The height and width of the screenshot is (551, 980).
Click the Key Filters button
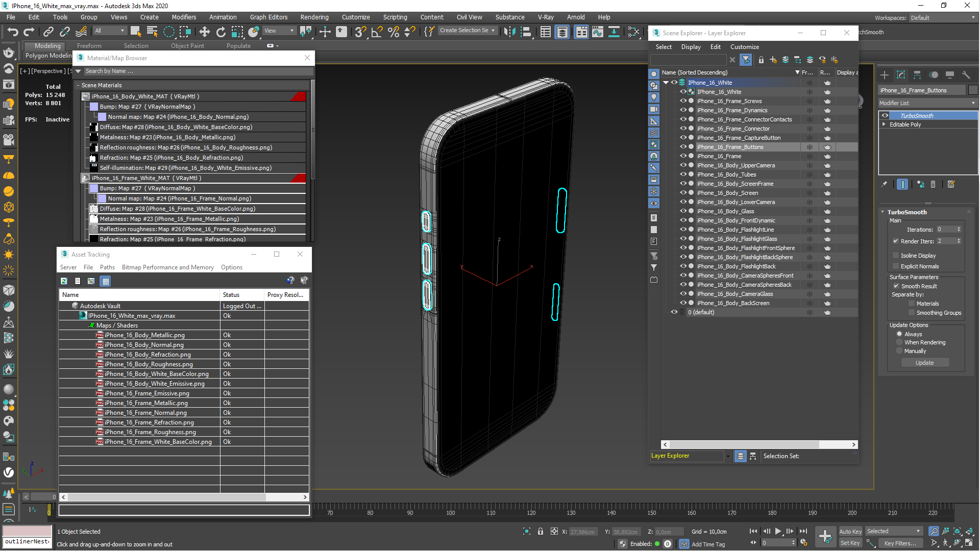[900, 543]
